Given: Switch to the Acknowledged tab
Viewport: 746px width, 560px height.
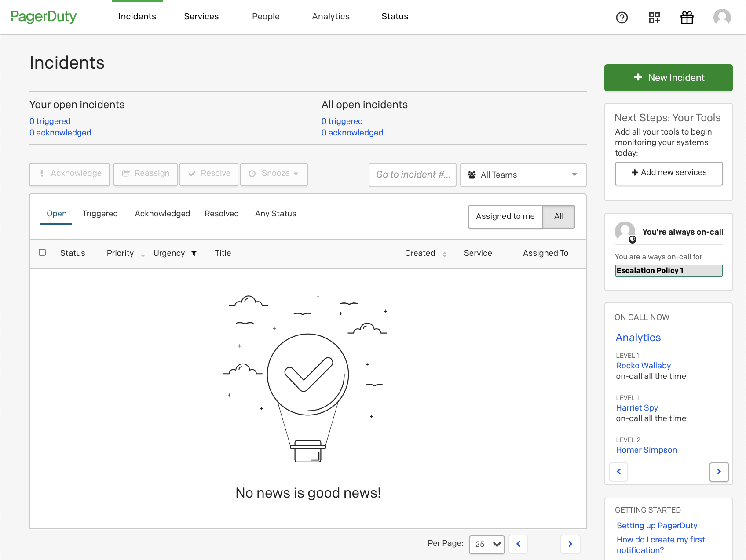Looking at the screenshot, I should point(163,214).
